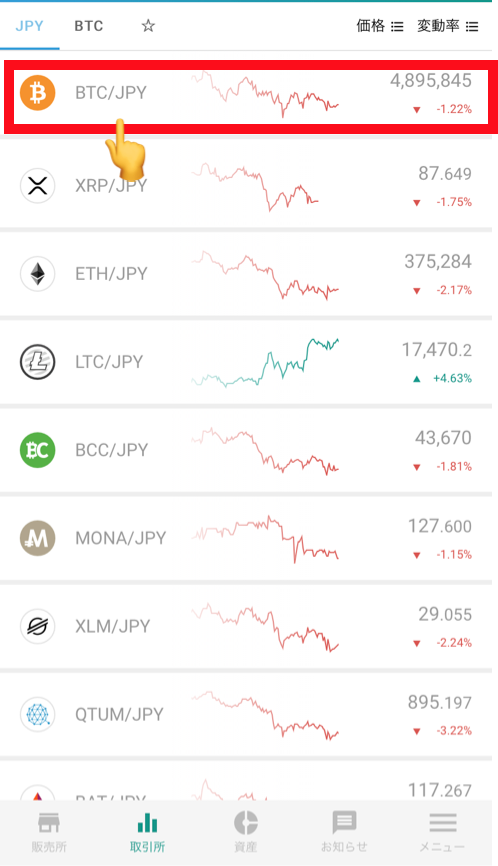Sort the list by 価格

pyautogui.click(x=380, y=26)
